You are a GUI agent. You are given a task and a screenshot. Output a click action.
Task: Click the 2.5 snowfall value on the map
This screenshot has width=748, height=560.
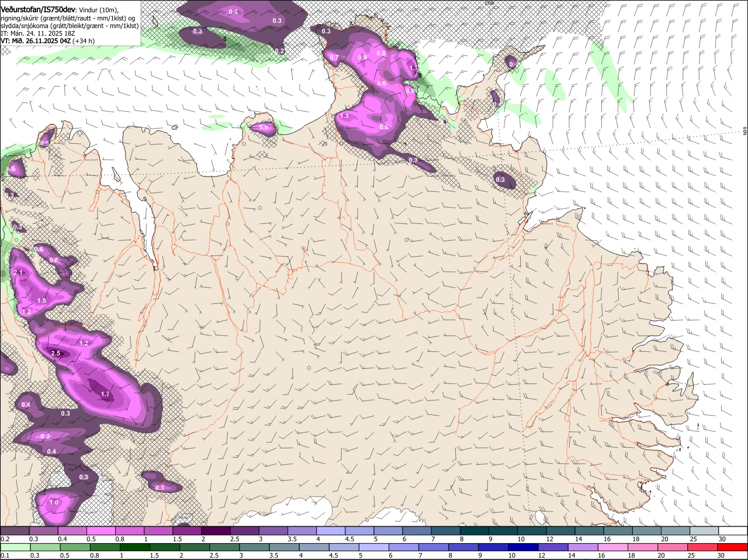(x=56, y=353)
